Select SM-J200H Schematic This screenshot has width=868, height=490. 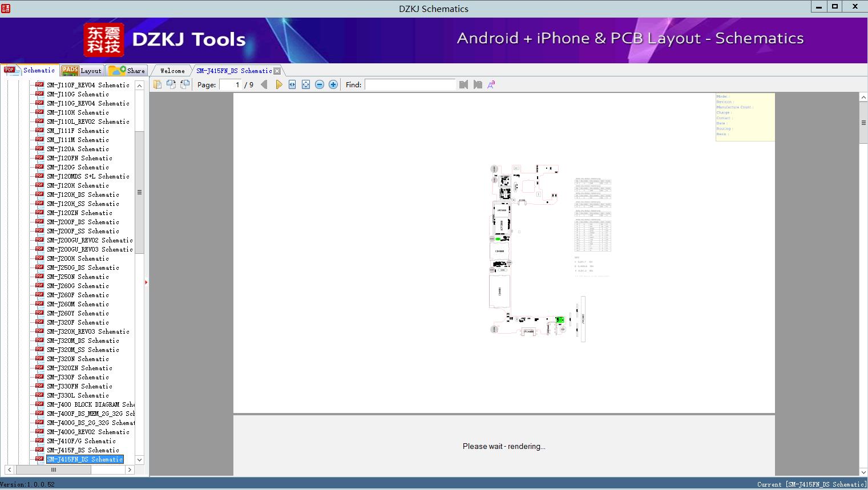[x=78, y=258]
